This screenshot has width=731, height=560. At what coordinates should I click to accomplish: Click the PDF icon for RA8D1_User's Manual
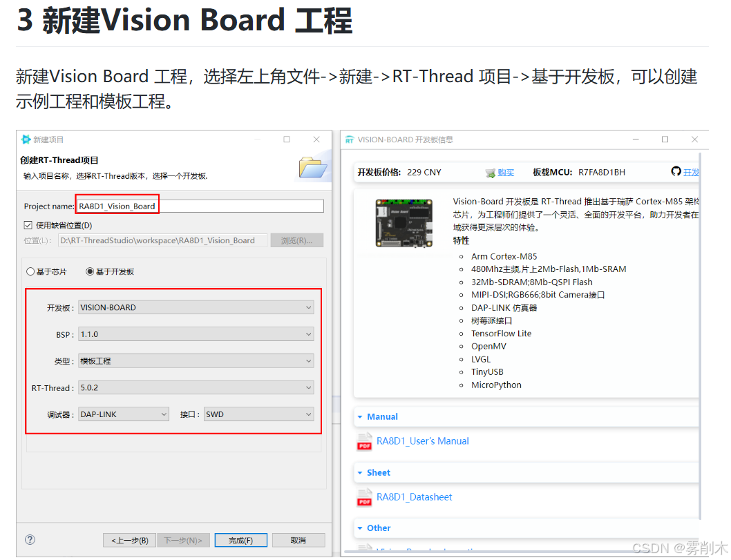(365, 441)
